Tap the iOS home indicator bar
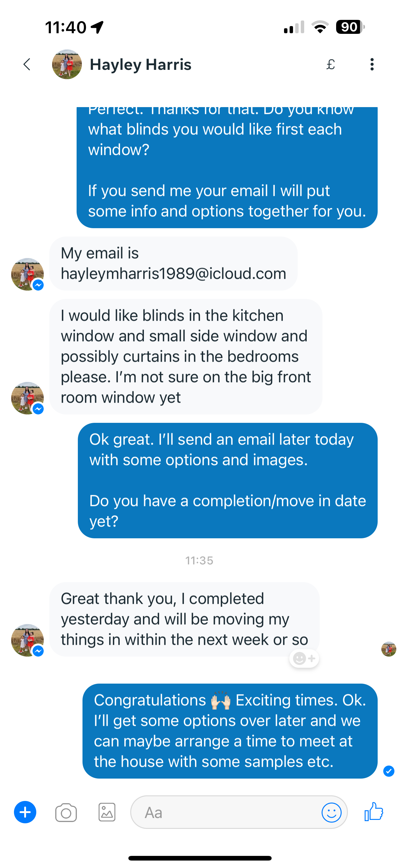This screenshot has height=868, width=400. pyautogui.click(x=200, y=858)
